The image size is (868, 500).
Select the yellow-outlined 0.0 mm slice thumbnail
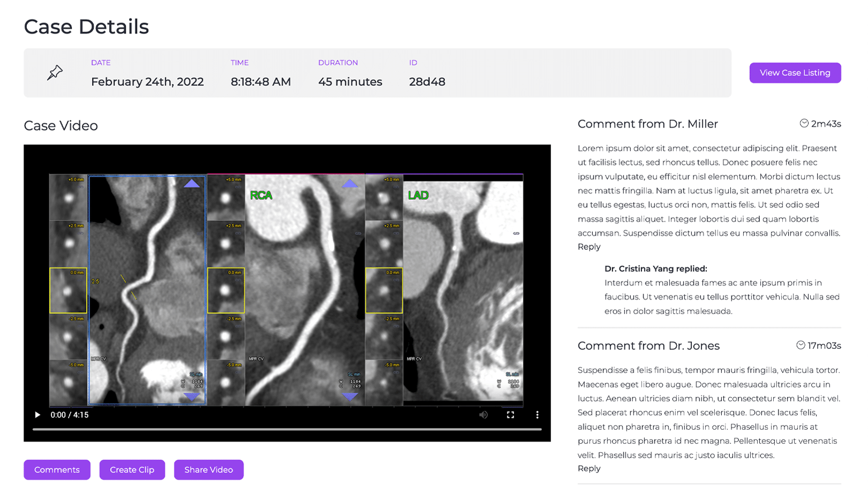(x=69, y=291)
